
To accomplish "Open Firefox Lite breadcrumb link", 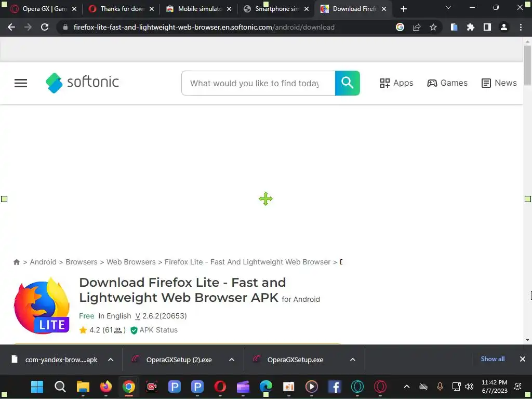I will coord(247,262).
